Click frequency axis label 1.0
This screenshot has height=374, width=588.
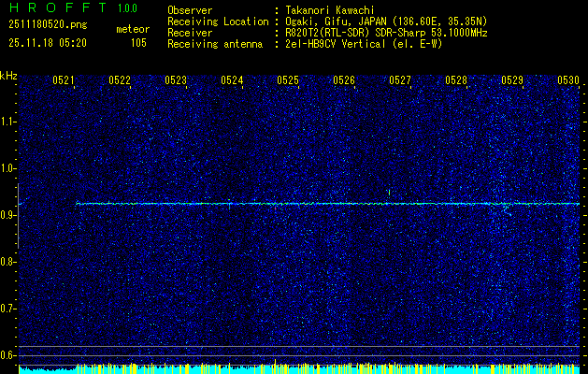point(7,168)
